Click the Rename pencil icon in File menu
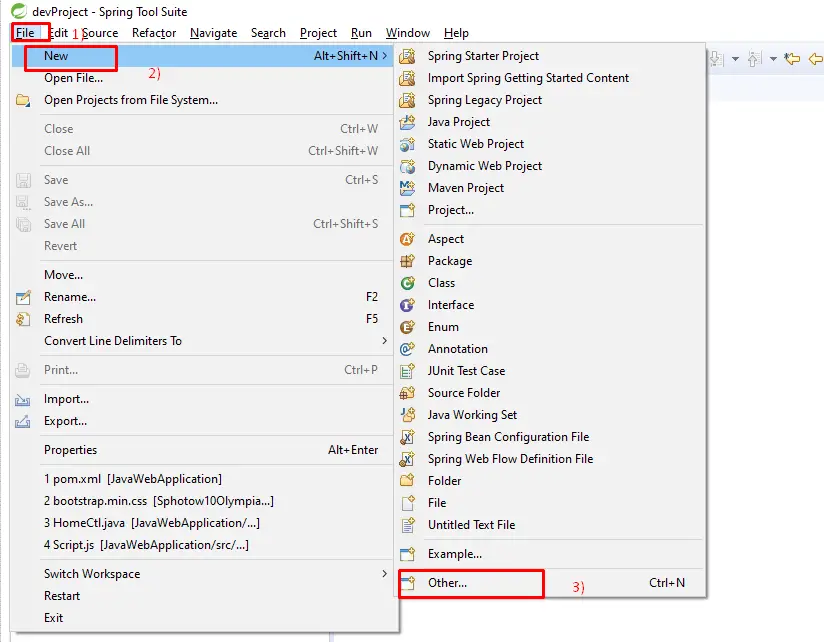The image size is (824, 642). (x=23, y=297)
